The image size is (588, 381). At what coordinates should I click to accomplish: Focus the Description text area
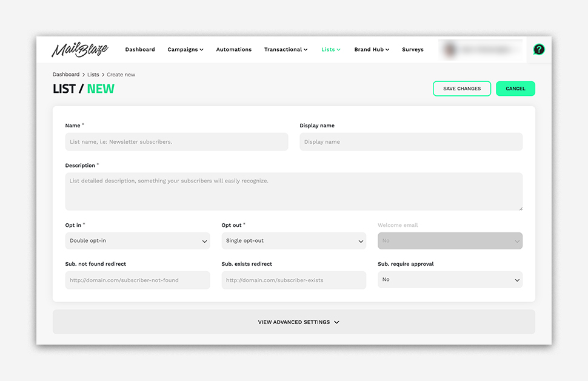click(x=293, y=192)
